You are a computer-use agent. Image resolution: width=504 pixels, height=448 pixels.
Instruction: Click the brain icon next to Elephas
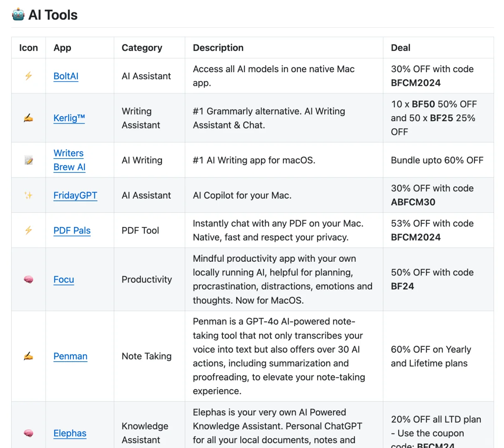[28, 433]
